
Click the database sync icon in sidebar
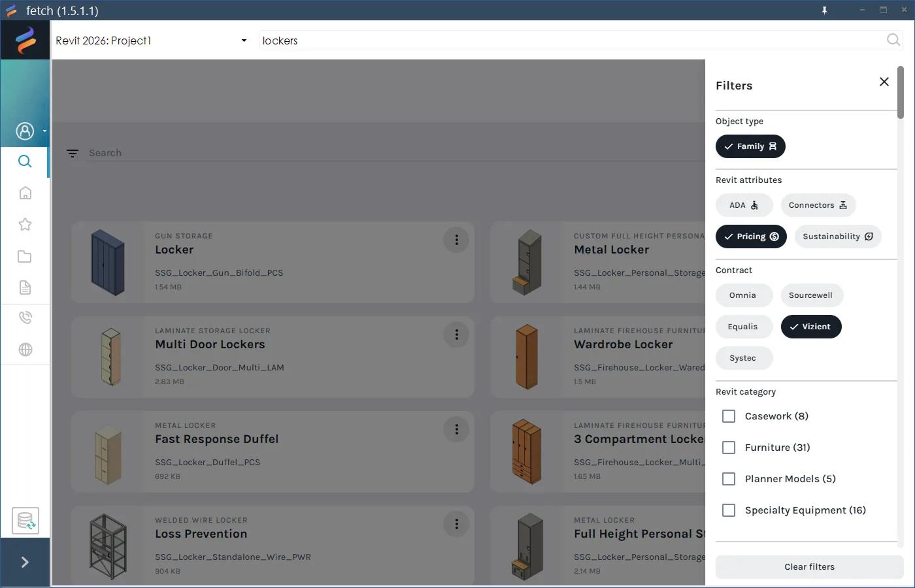click(25, 521)
